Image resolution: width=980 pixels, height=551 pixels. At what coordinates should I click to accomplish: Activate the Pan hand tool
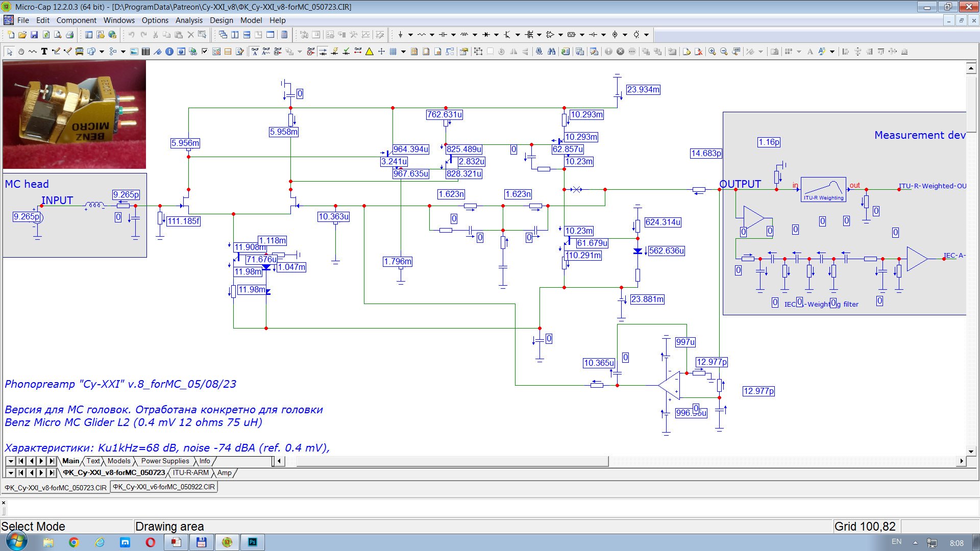pos(21,52)
